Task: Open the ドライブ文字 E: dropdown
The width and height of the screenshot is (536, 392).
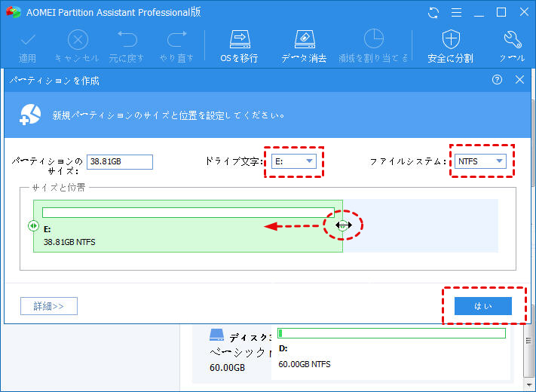Action: coord(294,161)
